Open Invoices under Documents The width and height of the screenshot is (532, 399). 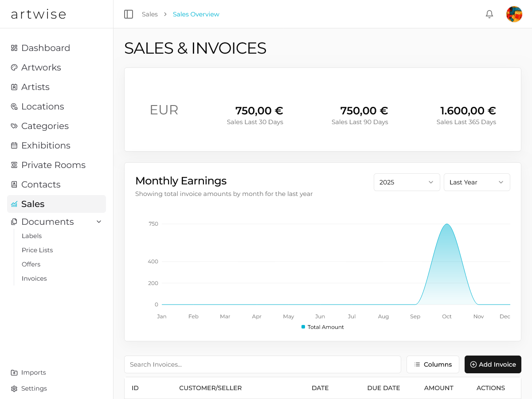34,278
